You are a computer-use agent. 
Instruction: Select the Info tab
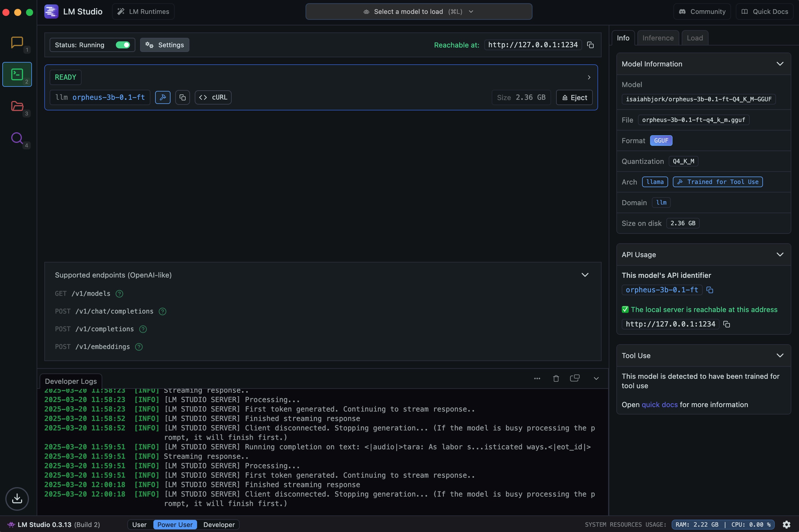(x=623, y=38)
